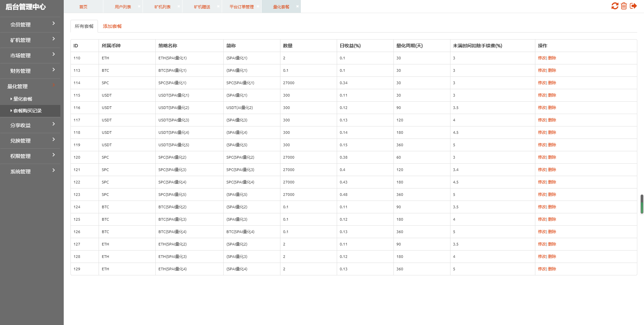Click the 后台管理中心 title logo
The height and width of the screenshot is (325, 644).
pos(26,7)
